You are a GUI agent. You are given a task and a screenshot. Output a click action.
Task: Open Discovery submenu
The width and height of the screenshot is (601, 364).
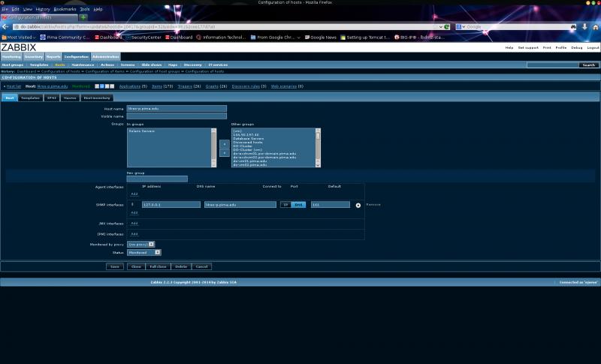tap(193, 65)
